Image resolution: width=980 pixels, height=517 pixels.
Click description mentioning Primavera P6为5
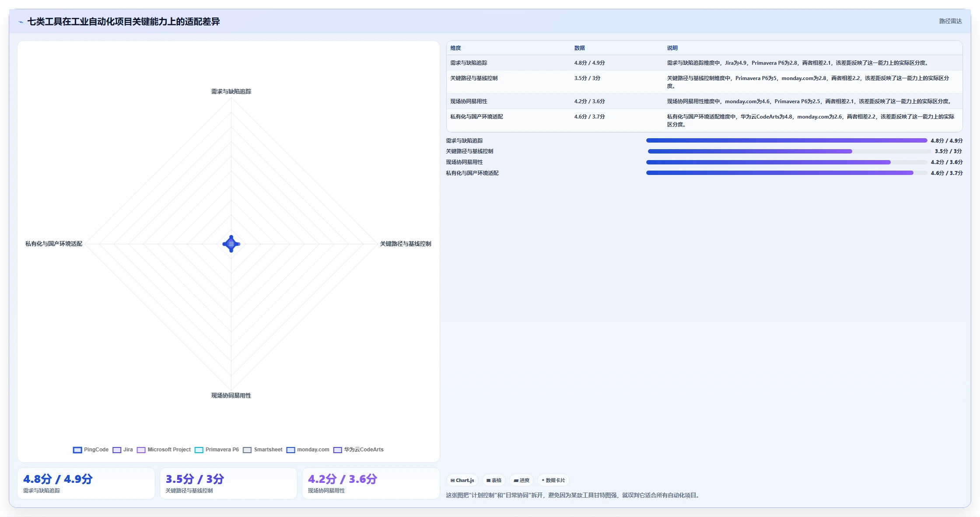808,82
